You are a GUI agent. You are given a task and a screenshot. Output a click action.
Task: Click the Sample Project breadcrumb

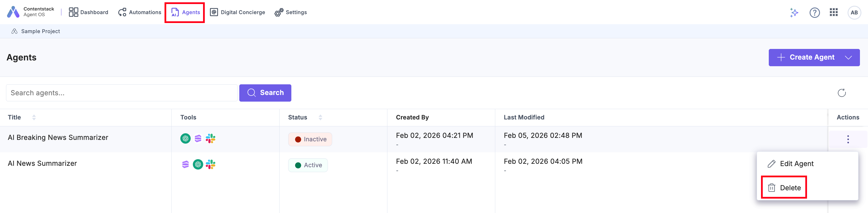36,31
